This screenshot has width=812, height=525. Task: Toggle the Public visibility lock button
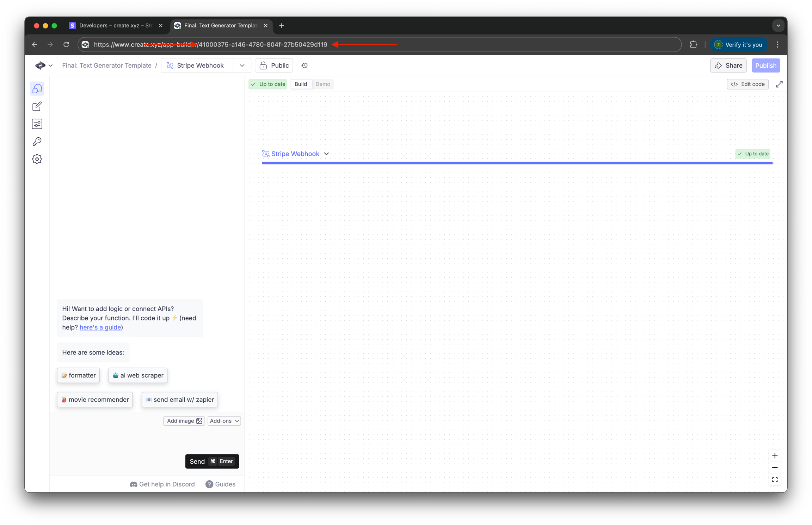coord(274,65)
